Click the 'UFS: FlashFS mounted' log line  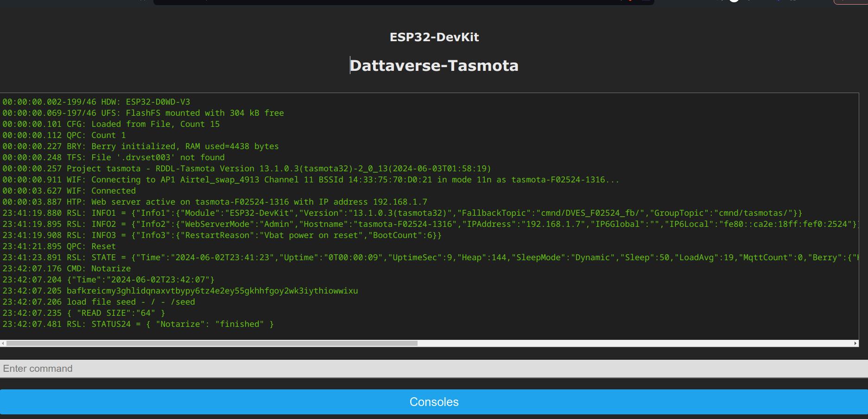(x=143, y=113)
